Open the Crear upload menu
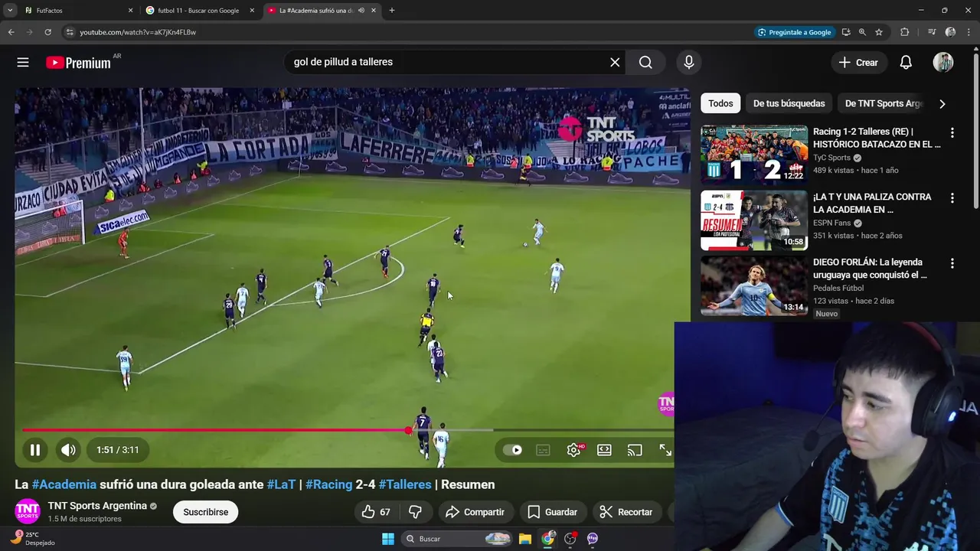Image resolution: width=980 pixels, height=551 pixels. [859, 63]
